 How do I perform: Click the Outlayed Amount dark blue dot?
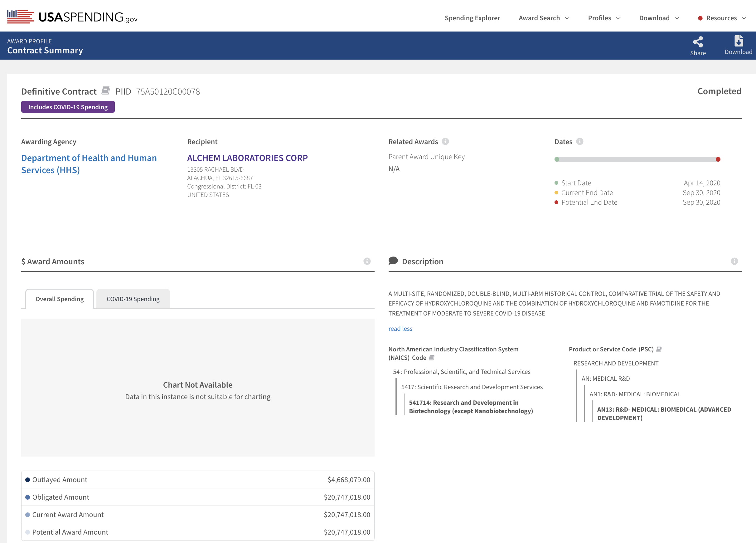click(x=28, y=480)
